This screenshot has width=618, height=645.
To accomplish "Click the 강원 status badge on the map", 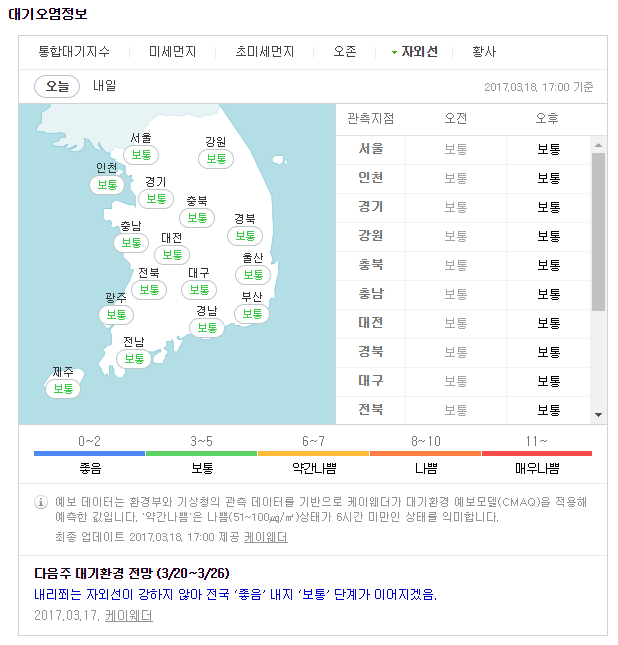I will tap(216, 159).
